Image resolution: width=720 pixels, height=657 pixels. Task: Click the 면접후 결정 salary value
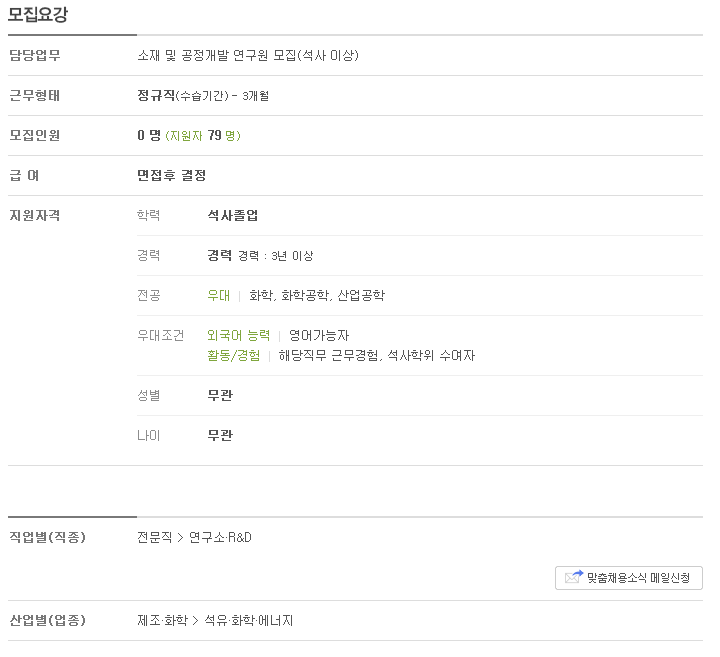tap(171, 175)
